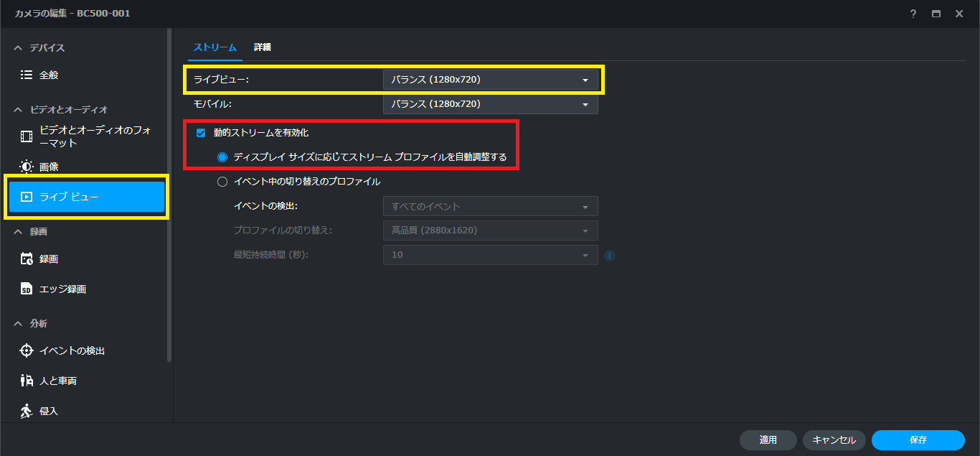
Task: Click the info icon next to 最短持続時間
Action: (x=610, y=255)
